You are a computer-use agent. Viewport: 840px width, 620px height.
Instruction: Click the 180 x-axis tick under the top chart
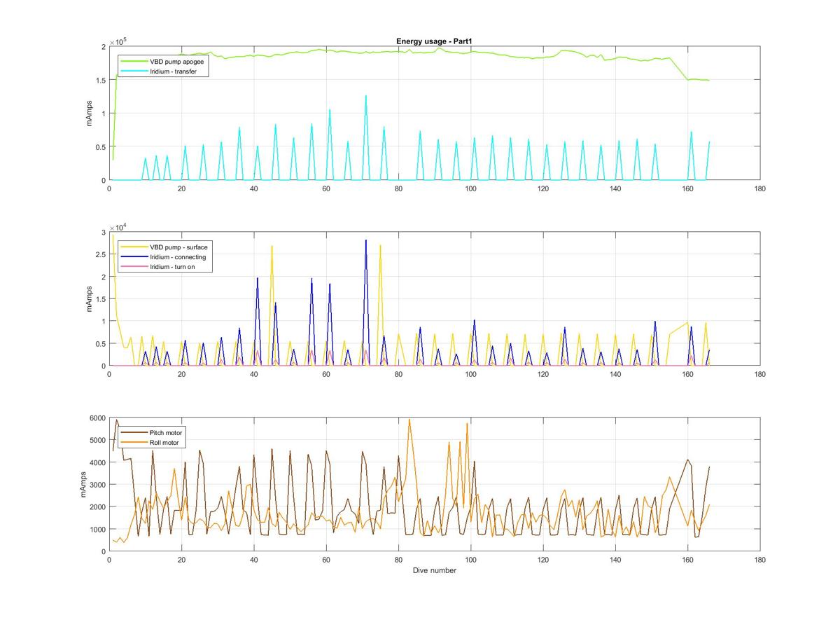760,189
